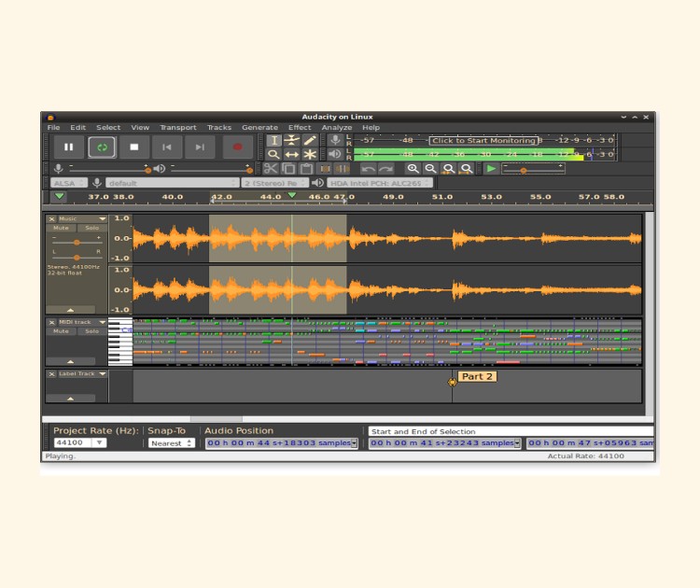
Task: Open the Tracks menu
Action: [x=219, y=127]
